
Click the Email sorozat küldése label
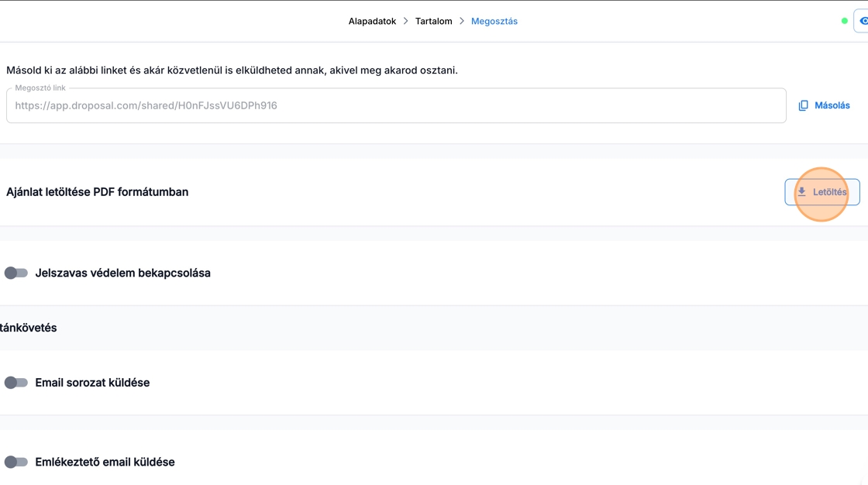click(92, 383)
